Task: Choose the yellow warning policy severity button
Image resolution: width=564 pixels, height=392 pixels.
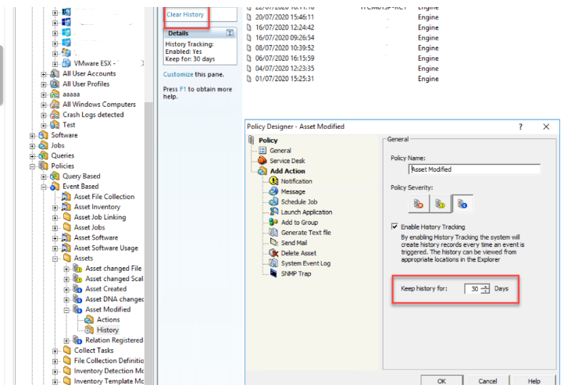Action: tap(441, 204)
